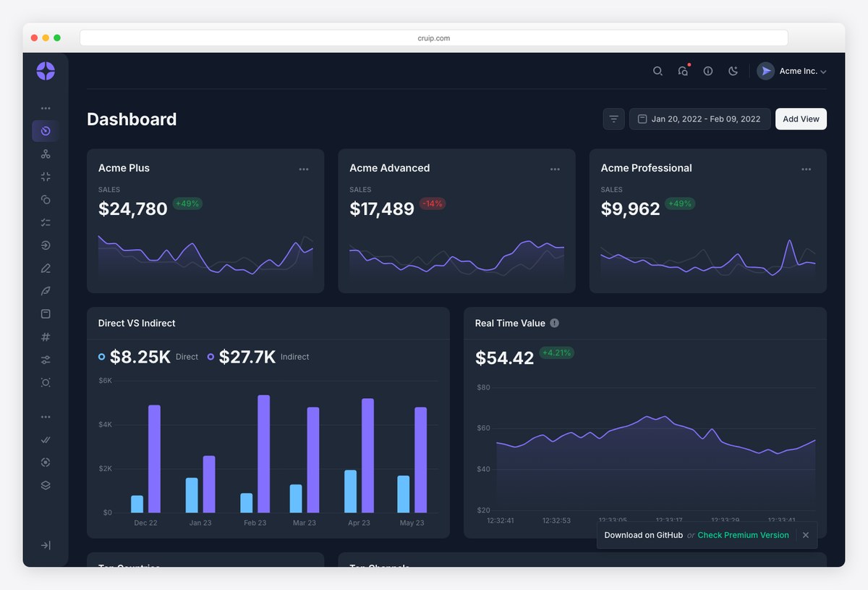Click the $27.7K Indirect amount
This screenshot has width=868, height=590.
(x=247, y=357)
